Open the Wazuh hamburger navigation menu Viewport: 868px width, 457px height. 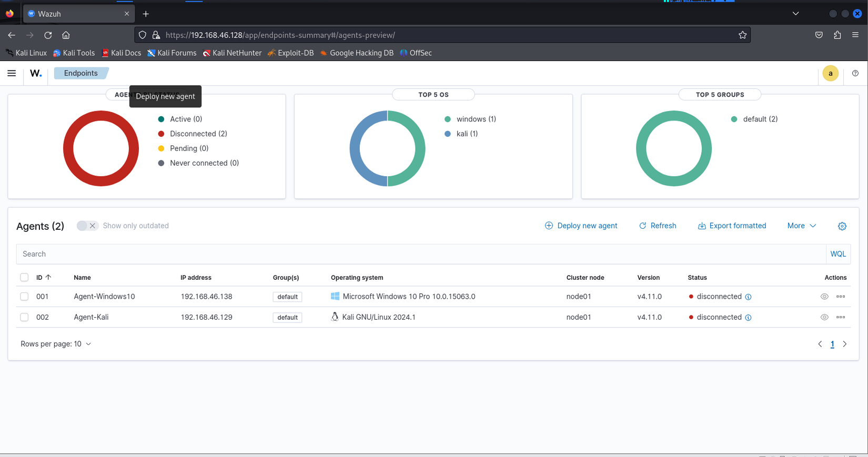click(x=12, y=73)
